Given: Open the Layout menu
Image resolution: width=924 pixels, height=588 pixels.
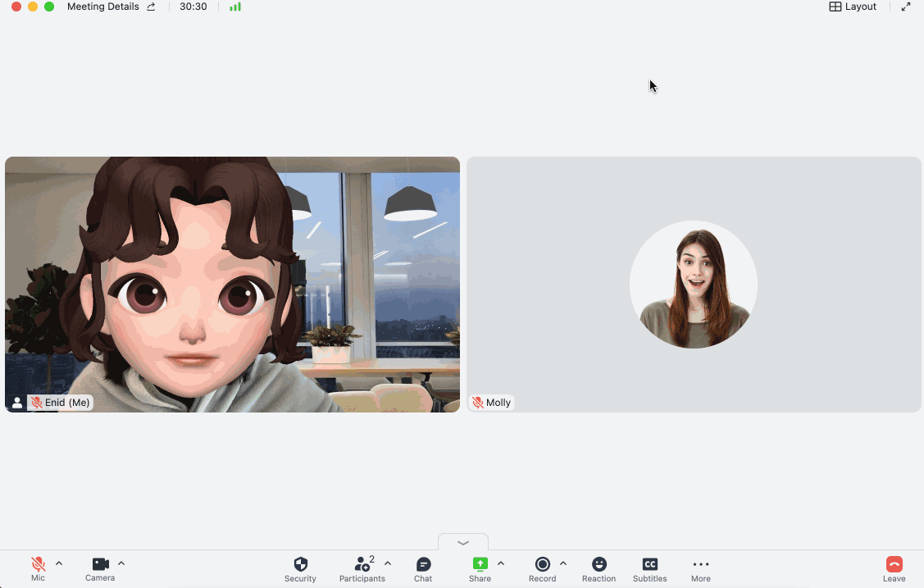Looking at the screenshot, I should pos(853,7).
